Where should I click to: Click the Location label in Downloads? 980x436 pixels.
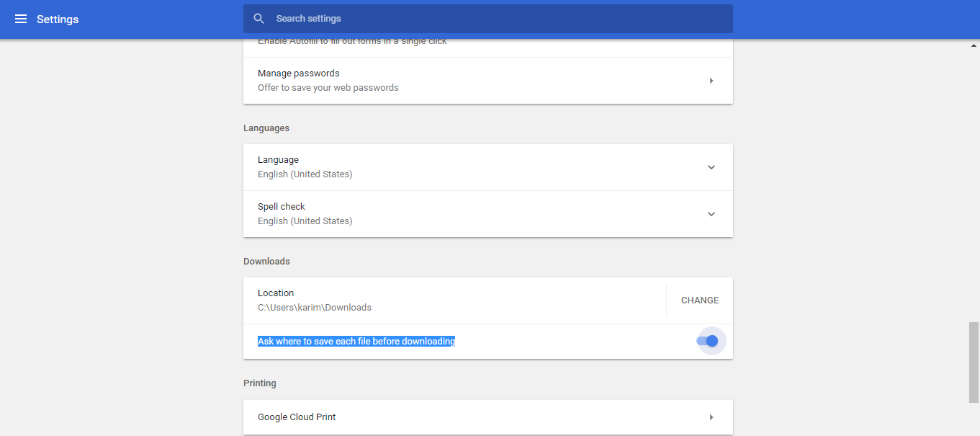(x=276, y=293)
